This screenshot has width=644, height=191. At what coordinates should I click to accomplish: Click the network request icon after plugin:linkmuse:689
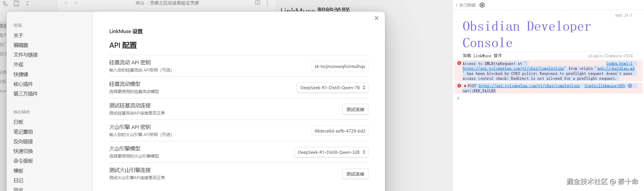(x=630, y=86)
